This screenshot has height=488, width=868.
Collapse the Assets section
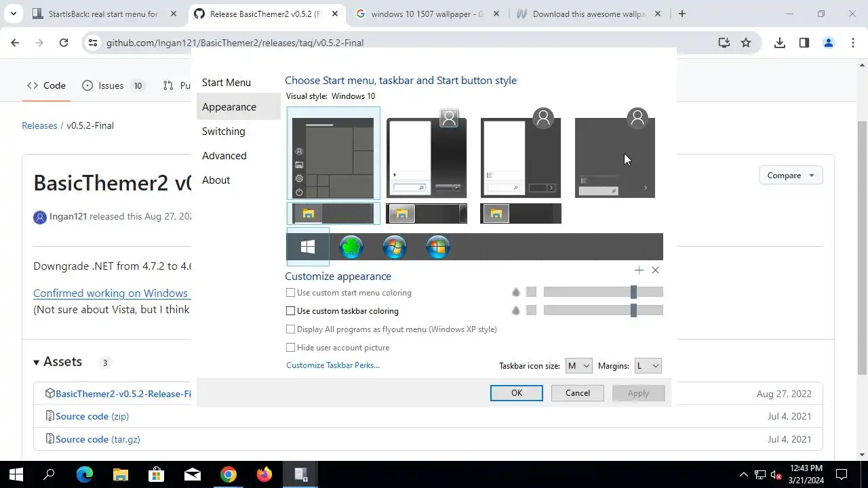coord(58,362)
